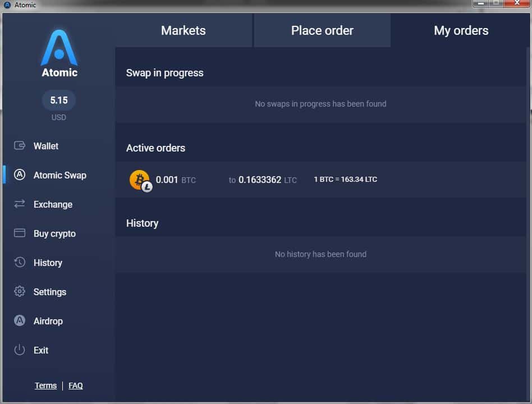Click the Exit power icon
Image resolution: width=532 pixels, height=404 pixels.
pyautogui.click(x=19, y=350)
